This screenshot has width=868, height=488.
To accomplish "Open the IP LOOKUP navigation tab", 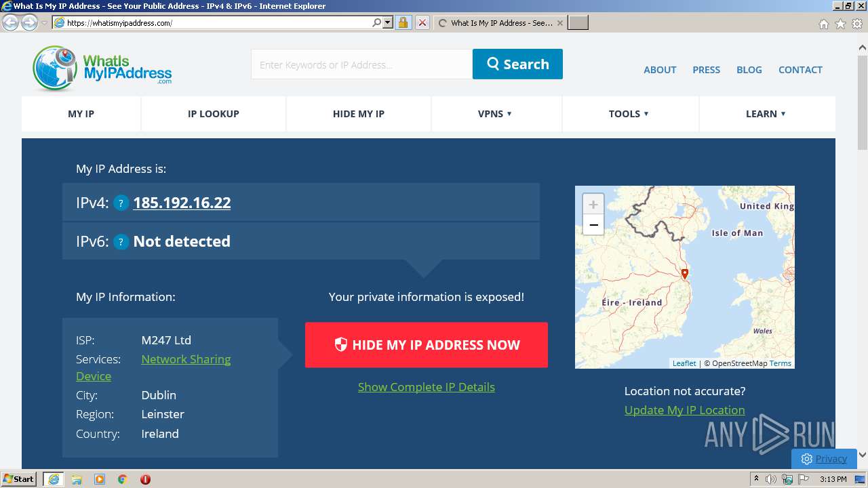I will point(214,114).
